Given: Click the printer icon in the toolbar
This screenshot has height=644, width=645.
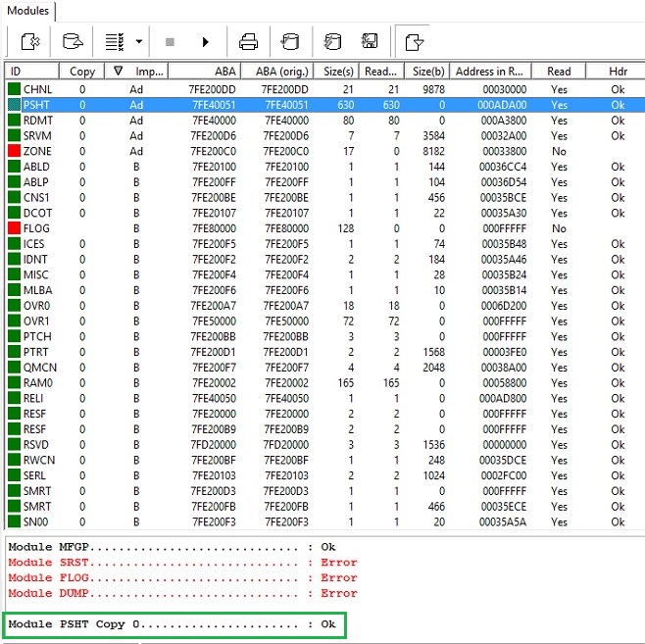Looking at the screenshot, I should (249, 42).
